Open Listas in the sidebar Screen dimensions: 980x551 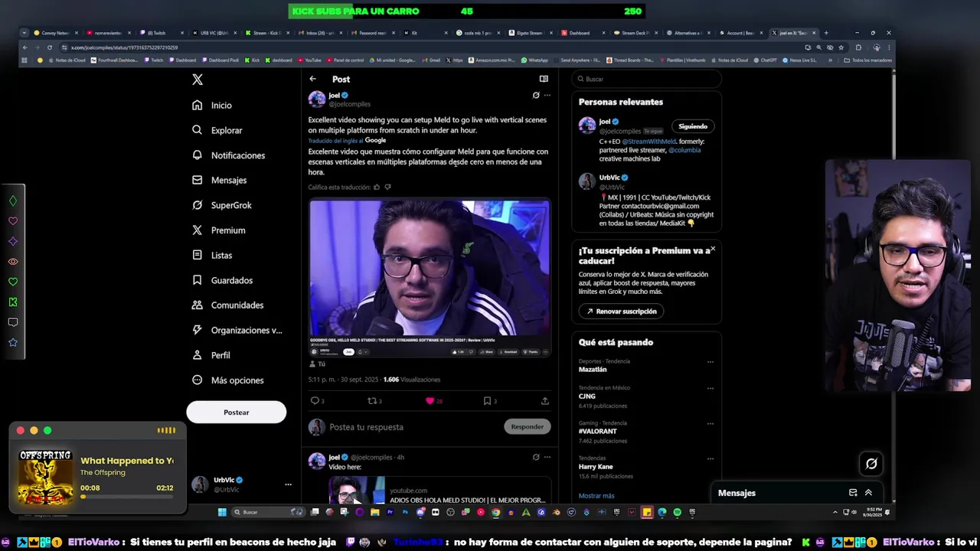coord(213,256)
